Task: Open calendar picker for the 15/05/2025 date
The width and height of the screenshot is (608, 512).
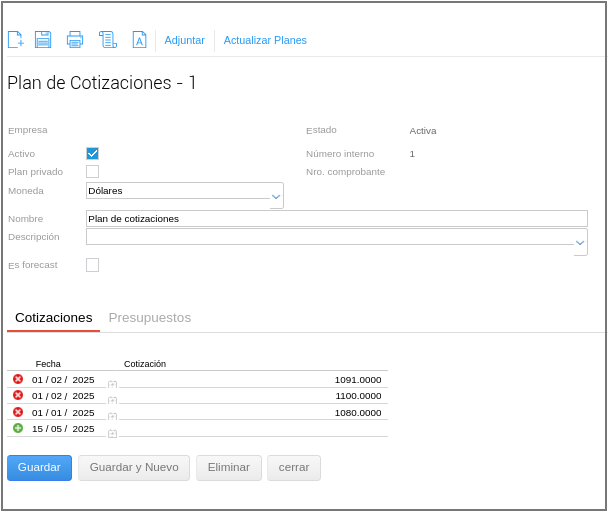Action: pos(112,433)
